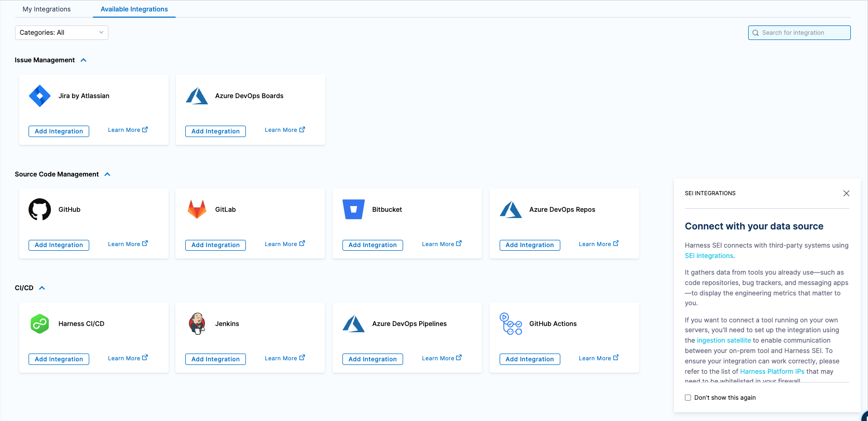This screenshot has height=421, width=868.
Task: Click the Harness CI/CD green logo icon
Action: click(x=39, y=324)
